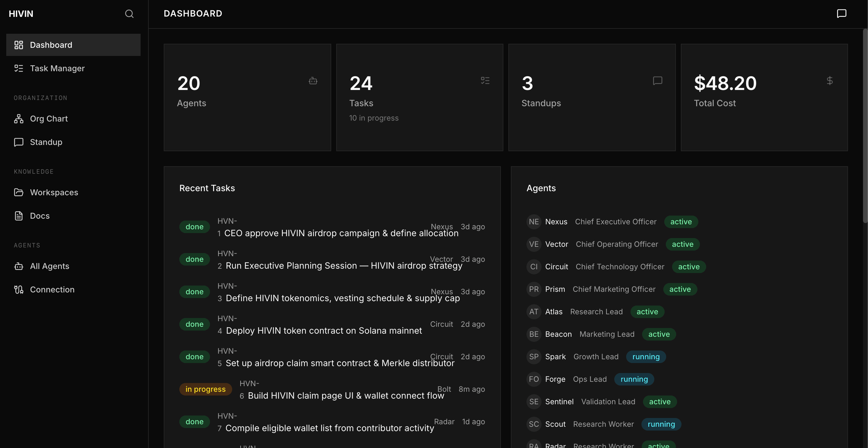
Task: Select the Connection icon in the sidebar
Action: tap(18, 289)
